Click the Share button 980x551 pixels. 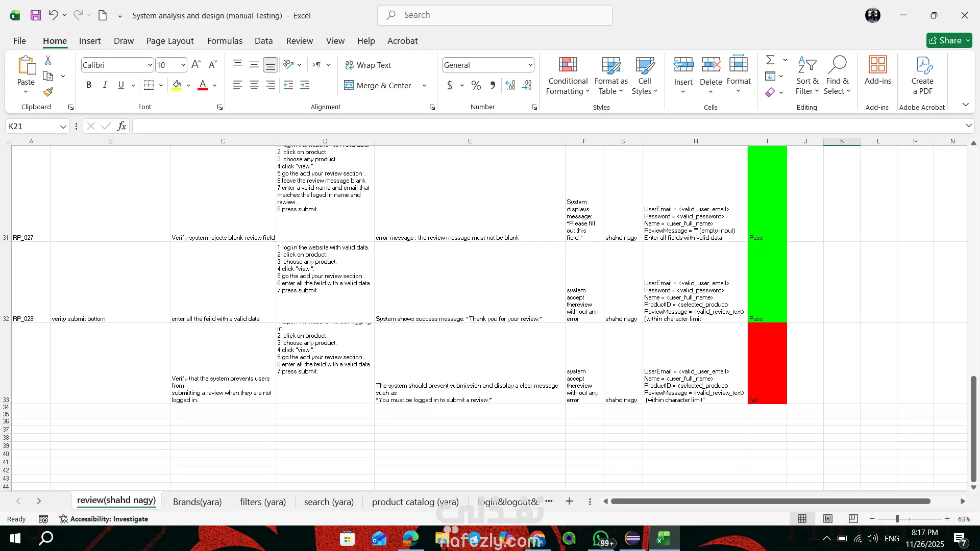click(x=949, y=40)
